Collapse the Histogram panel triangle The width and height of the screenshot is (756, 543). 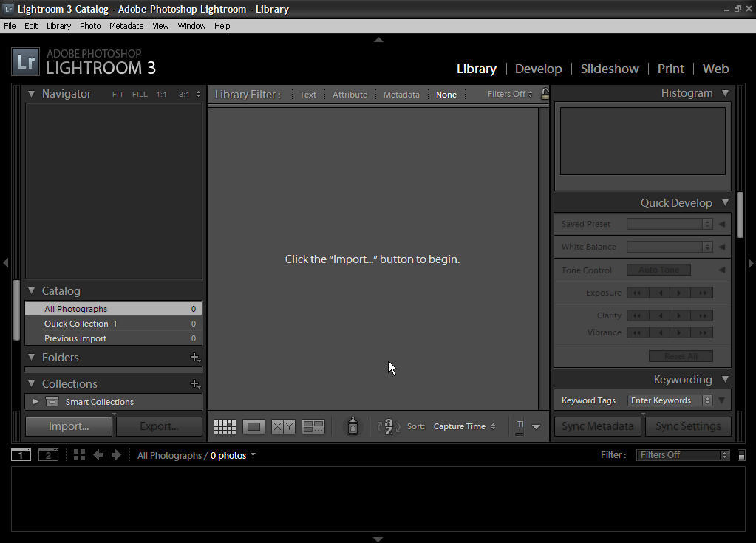[725, 93]
